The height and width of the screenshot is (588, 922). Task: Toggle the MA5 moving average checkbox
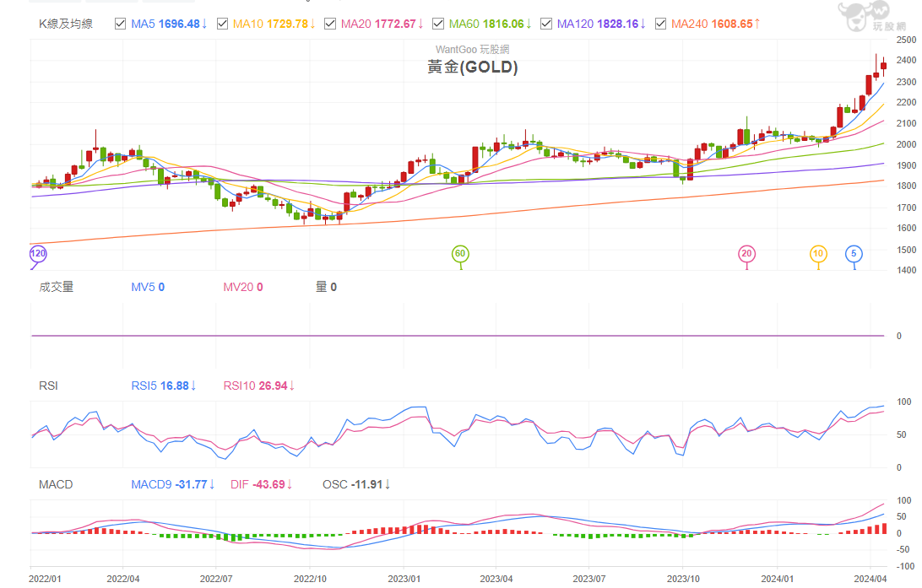click(121, 24)
